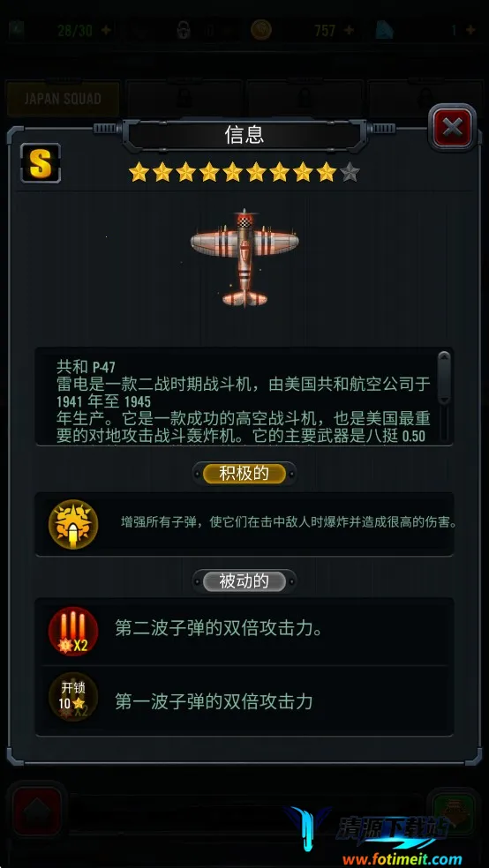Click the 被动的 passive skill label

[x=244, y=581]
